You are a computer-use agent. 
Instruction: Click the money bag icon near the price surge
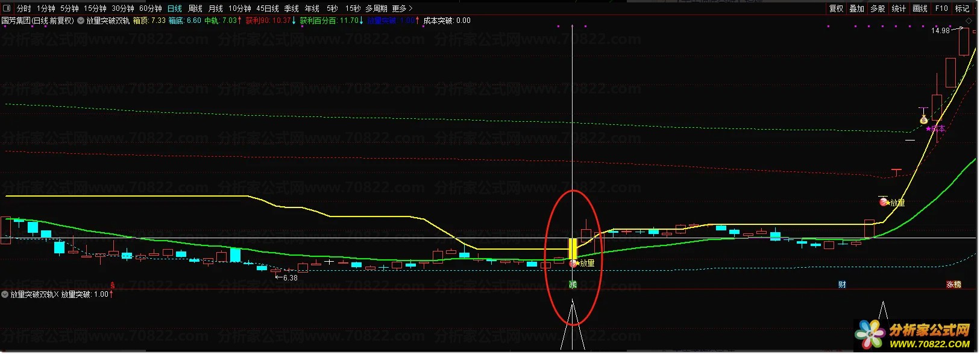[x=923, y=119]
